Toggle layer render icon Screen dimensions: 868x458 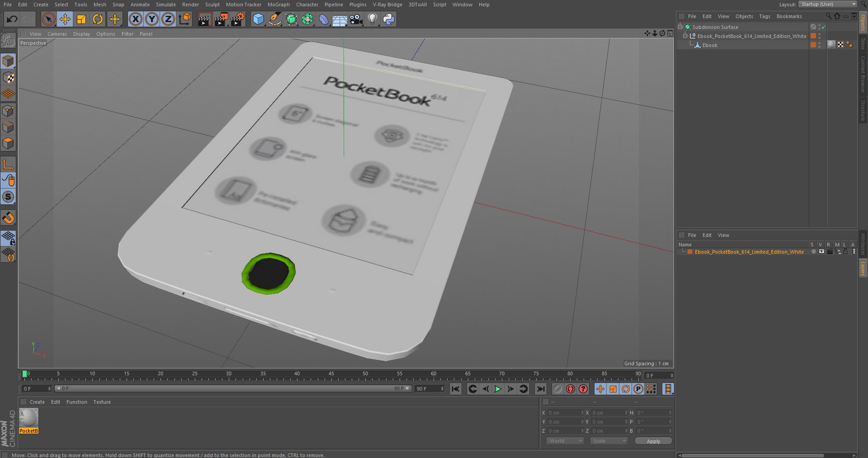tap(830, 252)
